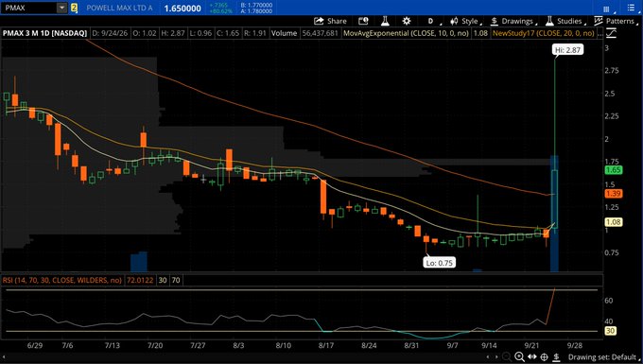
Task: Click MovAvgExponential (CLOSE, 10, 0, no) study label
Action: 406,33
